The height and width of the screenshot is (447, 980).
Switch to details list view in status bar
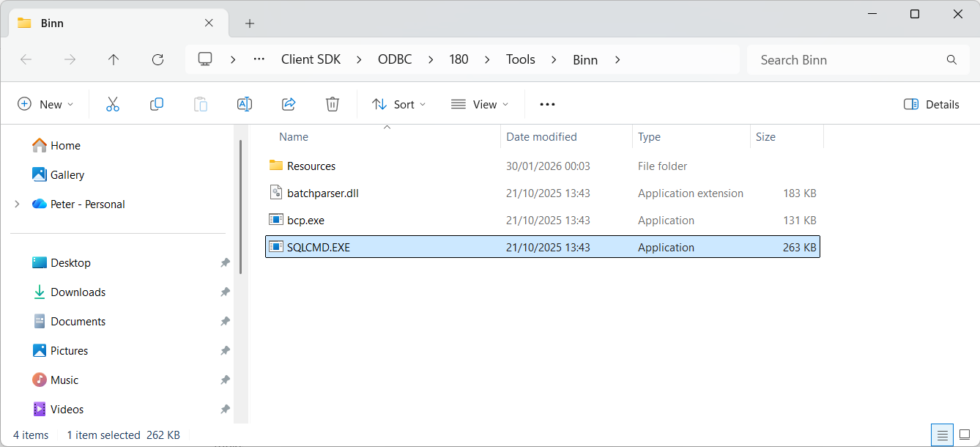coord(943,435)
